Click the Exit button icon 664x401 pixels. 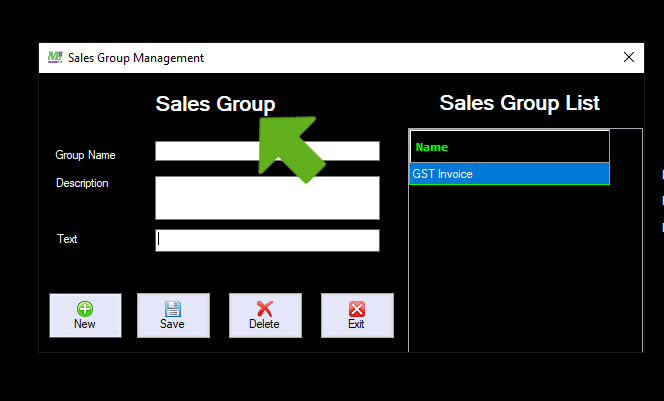pyautogui.click(x=357, y=309)
